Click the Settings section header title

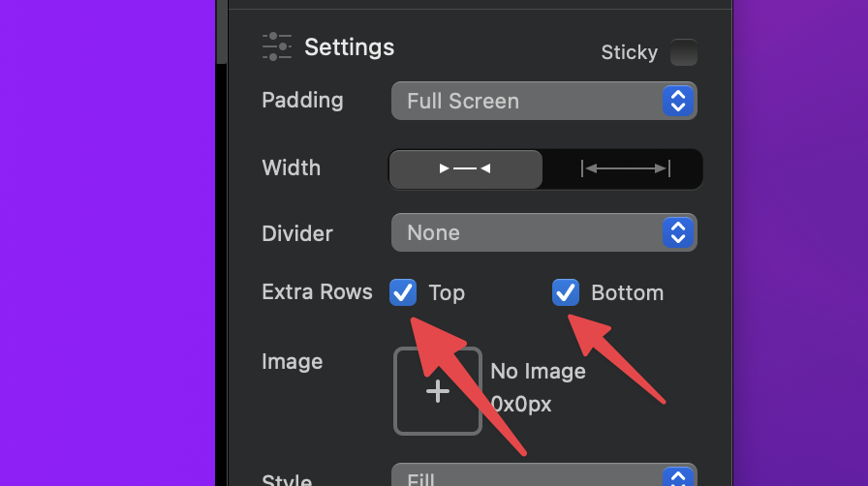(x=349, y=46)
